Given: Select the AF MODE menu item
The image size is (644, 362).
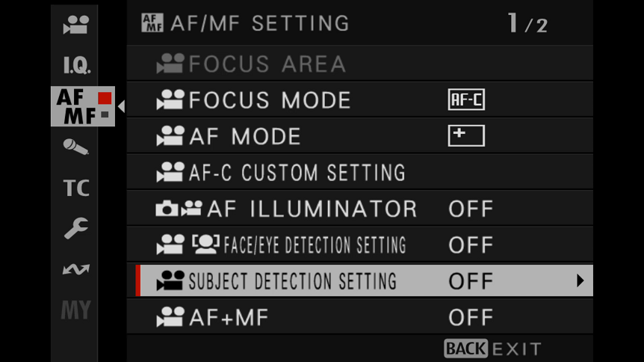Looking at the screenshot, I should (360, 136).
